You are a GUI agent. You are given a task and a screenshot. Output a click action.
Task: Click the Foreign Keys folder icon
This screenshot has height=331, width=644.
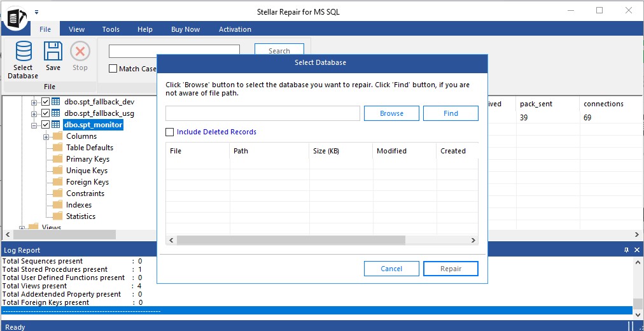[x=57, y=182]
